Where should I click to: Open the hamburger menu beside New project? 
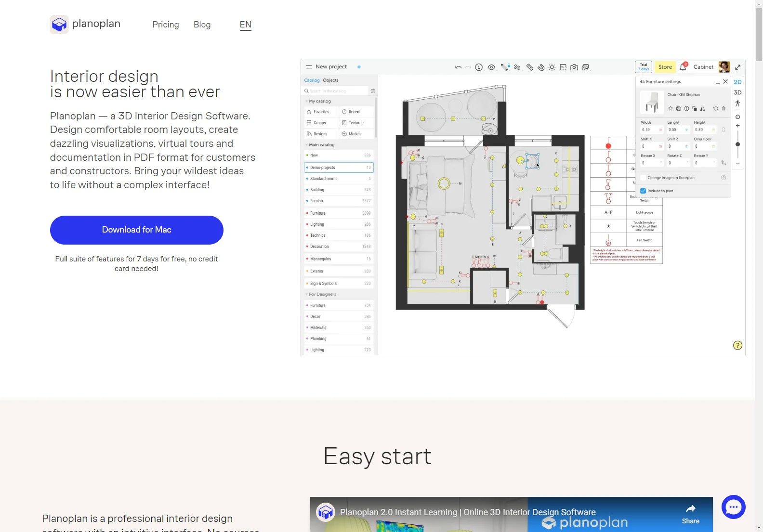pyautogui.click(x=309, y=67)
